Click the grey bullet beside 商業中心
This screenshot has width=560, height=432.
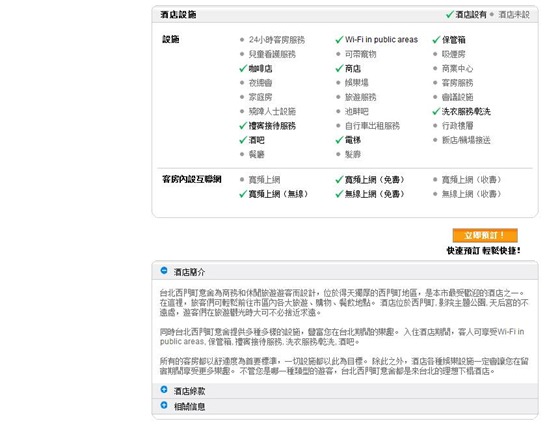tap(435, 68)
